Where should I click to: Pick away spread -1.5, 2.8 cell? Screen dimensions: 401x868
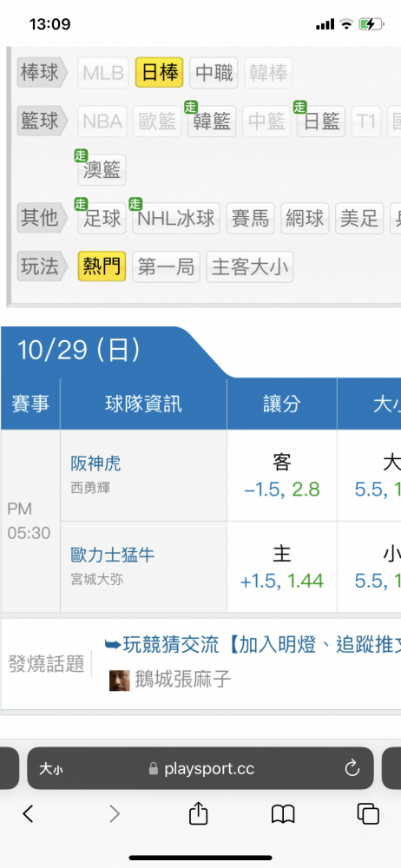(x=282, y=476)
